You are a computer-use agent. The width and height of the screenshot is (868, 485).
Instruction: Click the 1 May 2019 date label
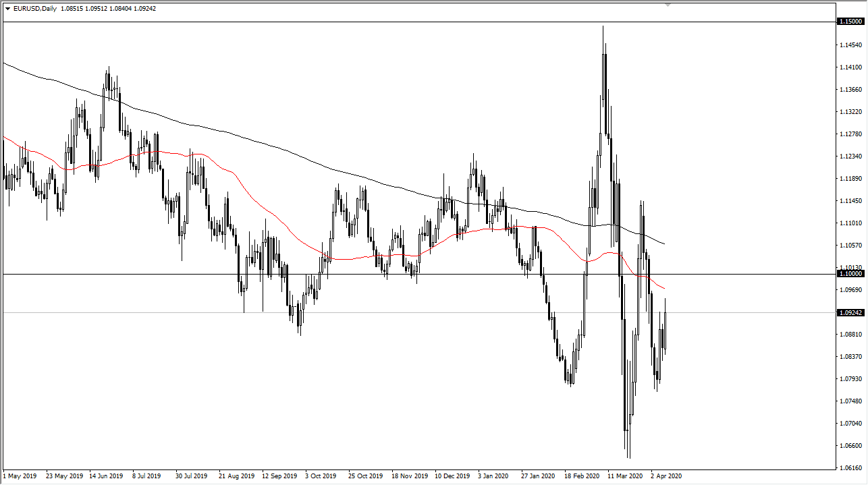(x=20, y=476)
